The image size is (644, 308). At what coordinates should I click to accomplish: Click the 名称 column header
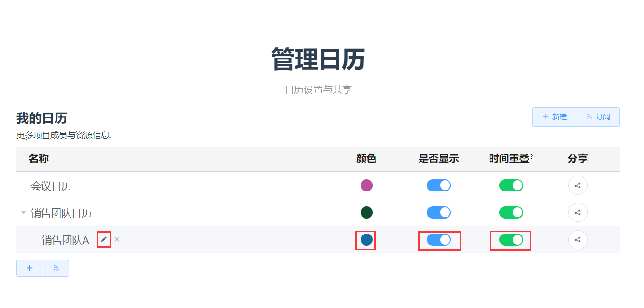click(x=39, y=159)
